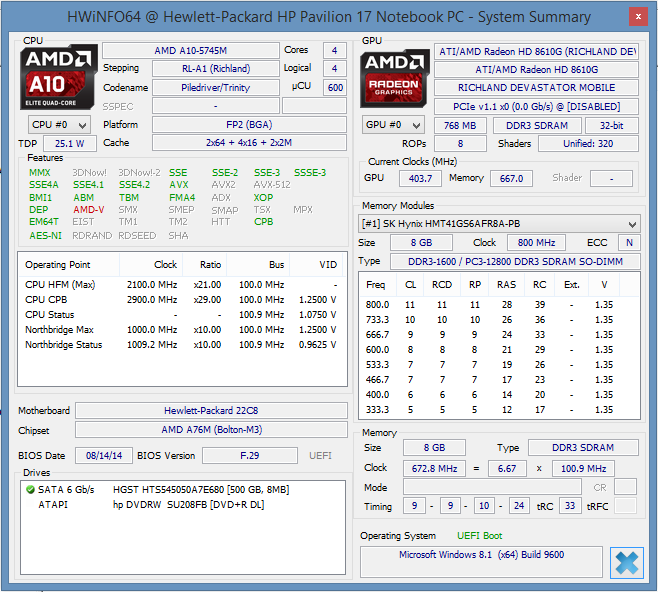658x592 pixels.
Task: Click the RAS column header
Action: click(507, 285)
